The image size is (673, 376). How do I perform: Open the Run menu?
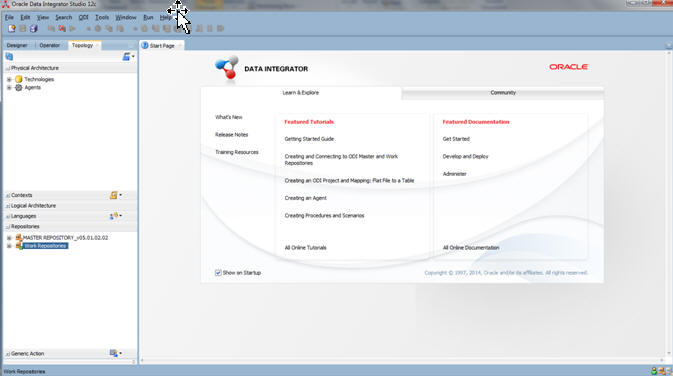[x=148, y=18]
